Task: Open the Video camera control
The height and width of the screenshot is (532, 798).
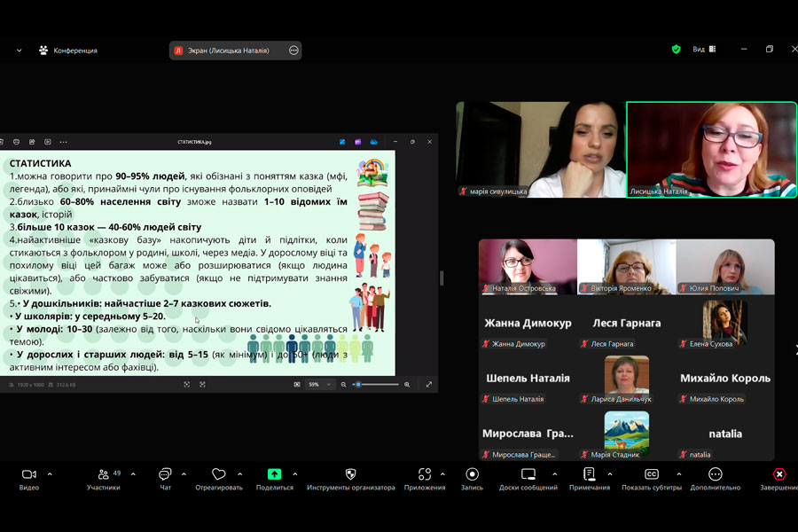Action: point(29,474)
